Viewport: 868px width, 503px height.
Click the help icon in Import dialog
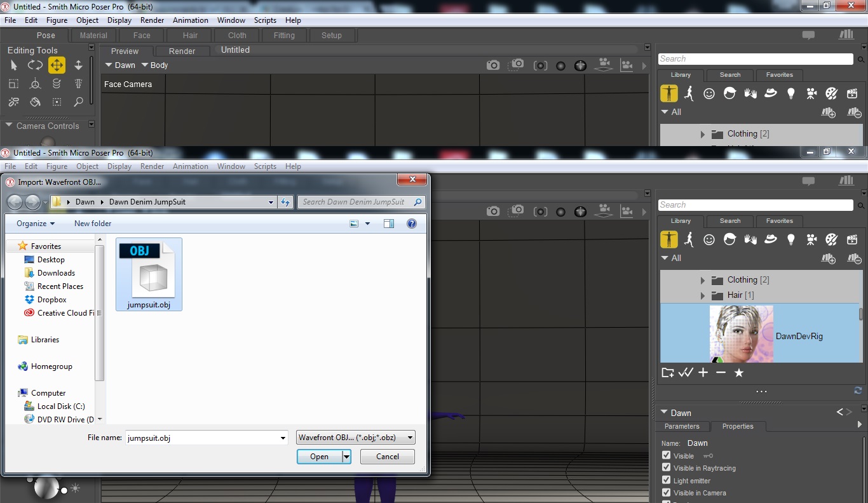pyautogui.click(x=411, y=224)
